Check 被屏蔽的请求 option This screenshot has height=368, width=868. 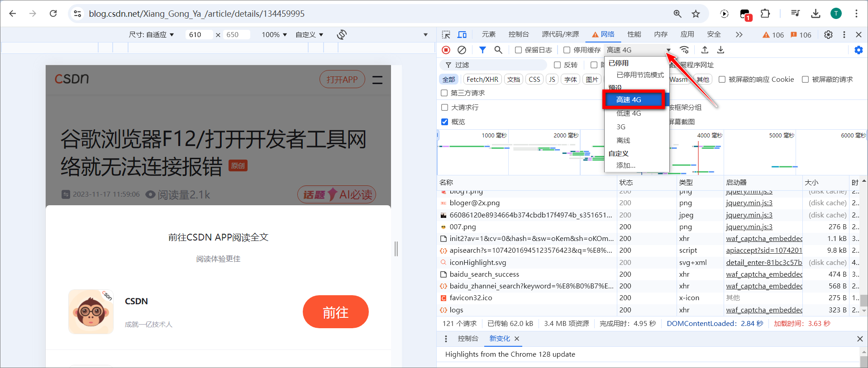(805, 79)
